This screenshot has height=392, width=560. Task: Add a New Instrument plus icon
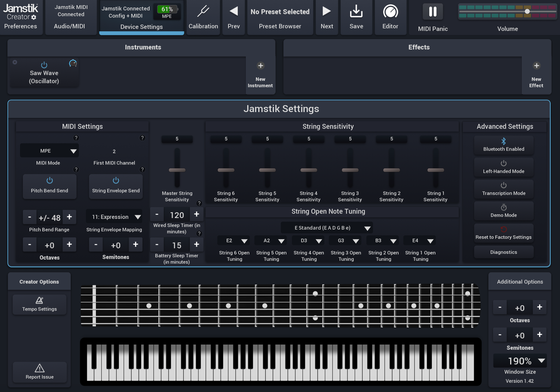[x=261, y=66]
